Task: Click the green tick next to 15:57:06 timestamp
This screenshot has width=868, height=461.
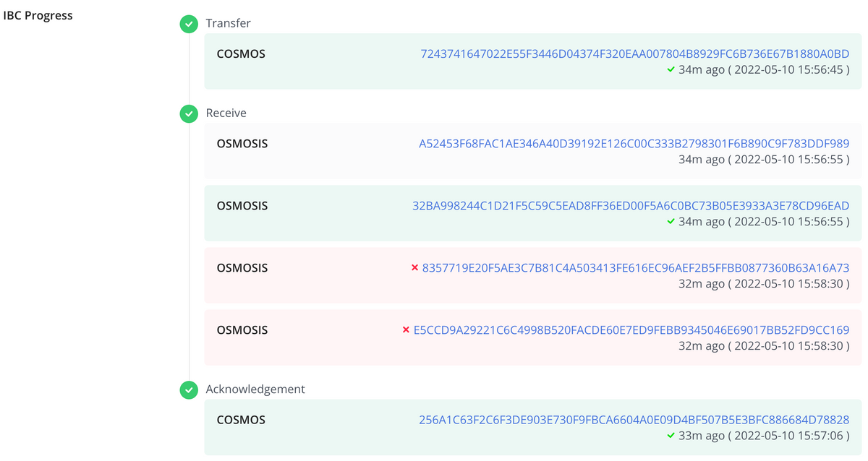Action: [671, 436]
